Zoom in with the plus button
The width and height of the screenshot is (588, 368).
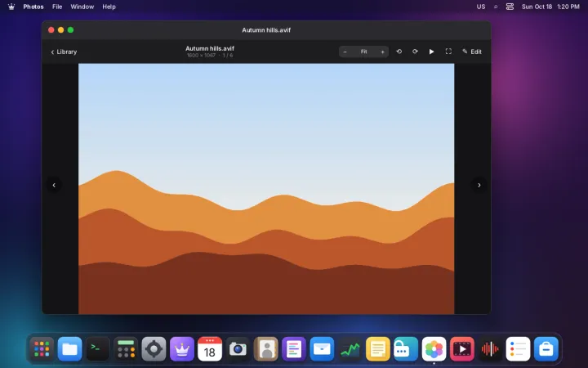[382, 52]
